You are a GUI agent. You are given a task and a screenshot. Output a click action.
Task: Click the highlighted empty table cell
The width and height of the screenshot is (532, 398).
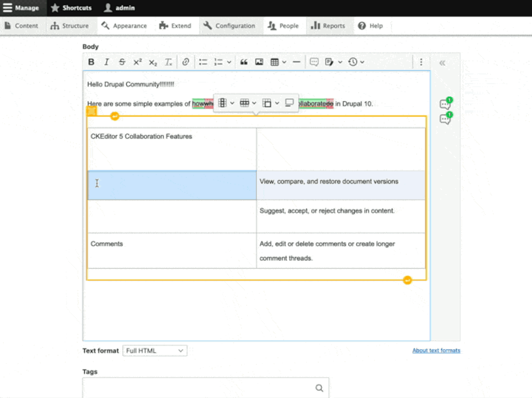[172, 185]
